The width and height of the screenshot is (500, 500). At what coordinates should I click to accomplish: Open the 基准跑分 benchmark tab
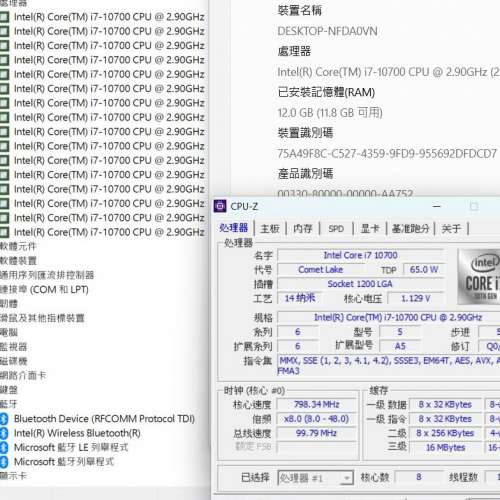410,229
